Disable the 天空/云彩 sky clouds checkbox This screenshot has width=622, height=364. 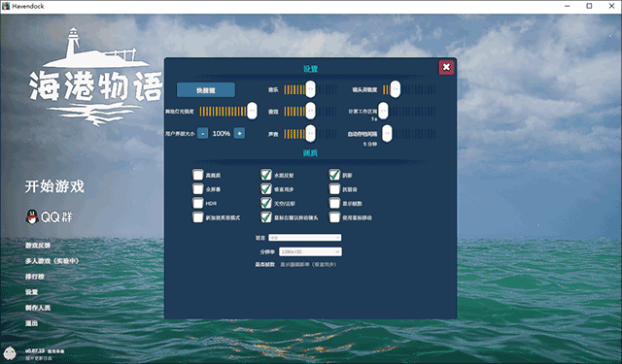coord(265,203)
